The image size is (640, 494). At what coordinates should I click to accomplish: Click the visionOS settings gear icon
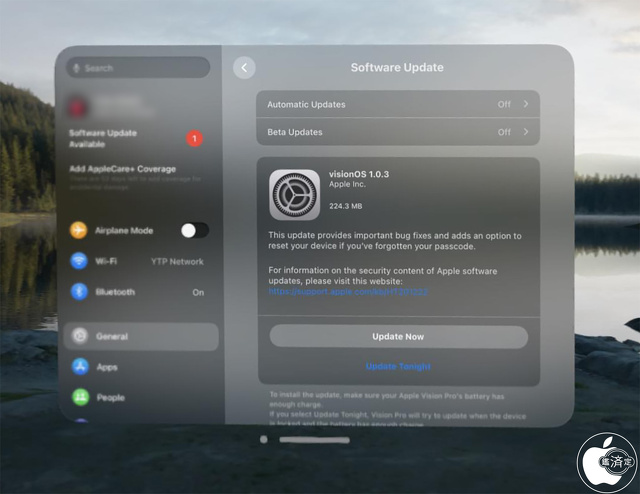pos(294,195)
